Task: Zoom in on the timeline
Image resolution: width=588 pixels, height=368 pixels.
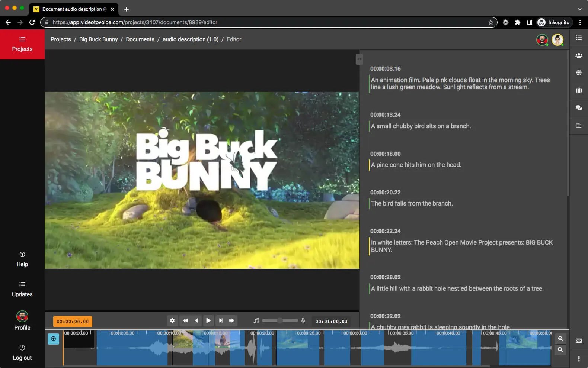Action: coord(560,339)
